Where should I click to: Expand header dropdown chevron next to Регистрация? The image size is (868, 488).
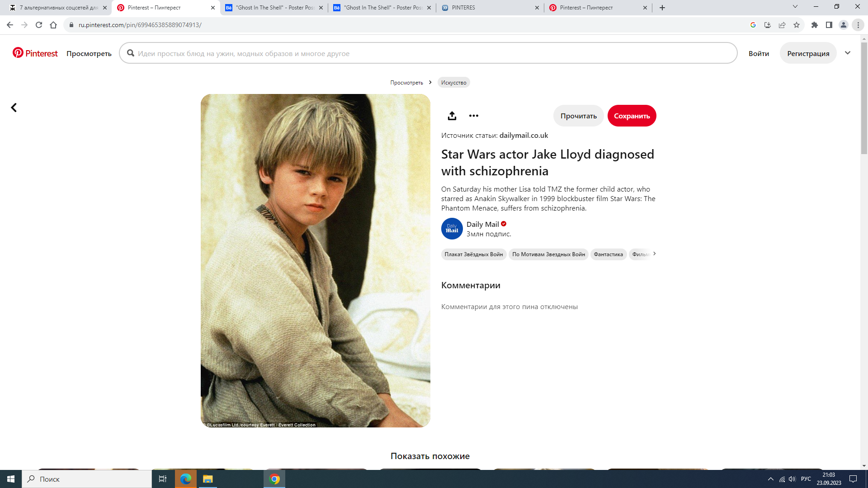(x=848, y=53)
